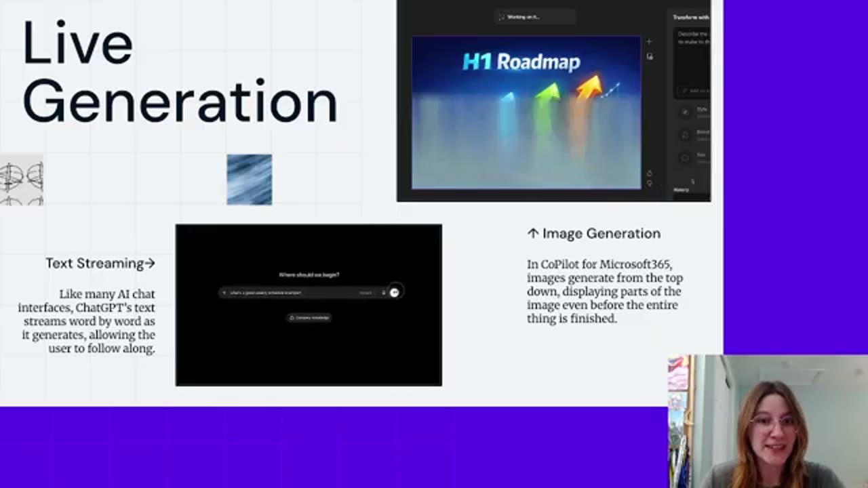Click the Blend icon in the Copilot transform panel
The image size is (868, 488).
point(685,134)
